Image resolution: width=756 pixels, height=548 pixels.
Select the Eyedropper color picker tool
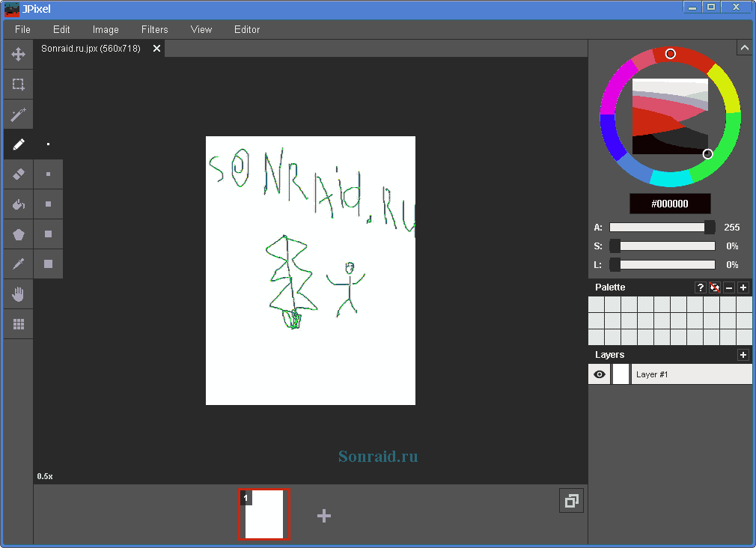click(x=18, y=264)
